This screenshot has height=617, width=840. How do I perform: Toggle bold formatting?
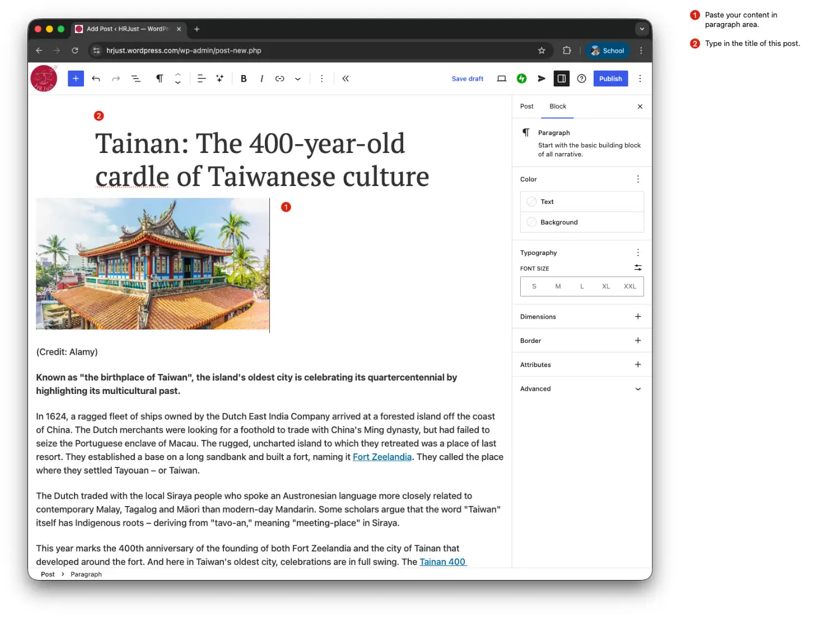click(x=244, y=78)
